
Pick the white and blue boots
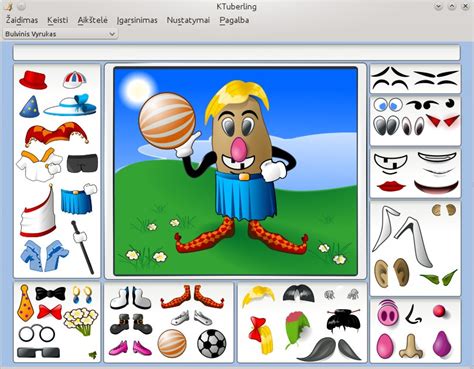click(x=130, y=297)
